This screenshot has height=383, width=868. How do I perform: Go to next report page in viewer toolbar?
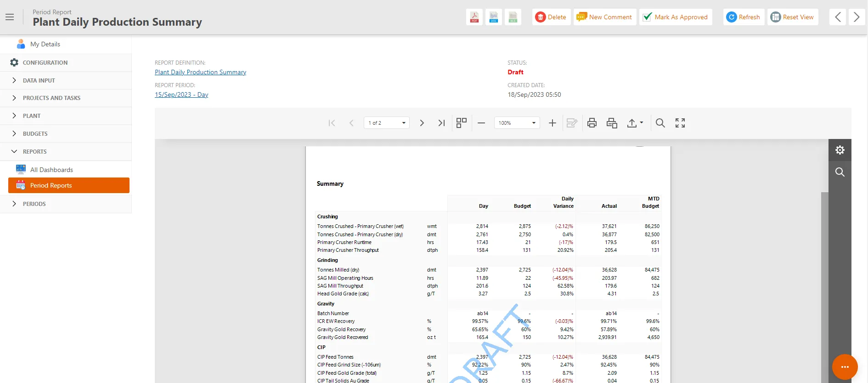point(422,123)
